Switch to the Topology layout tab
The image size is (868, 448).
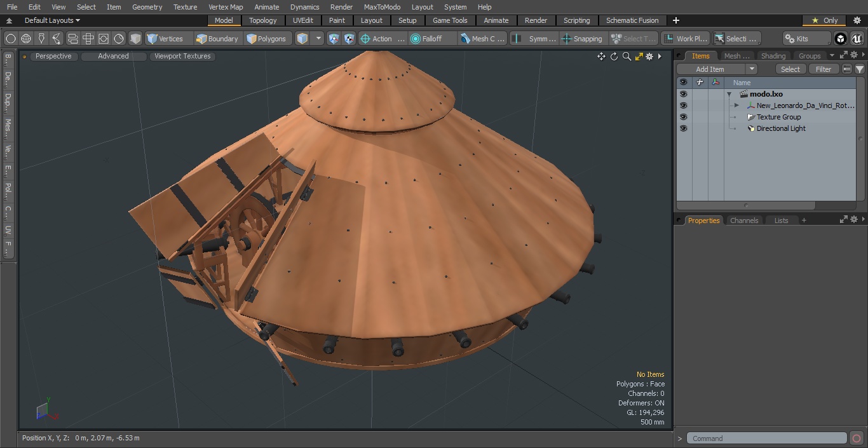(262, 20)
